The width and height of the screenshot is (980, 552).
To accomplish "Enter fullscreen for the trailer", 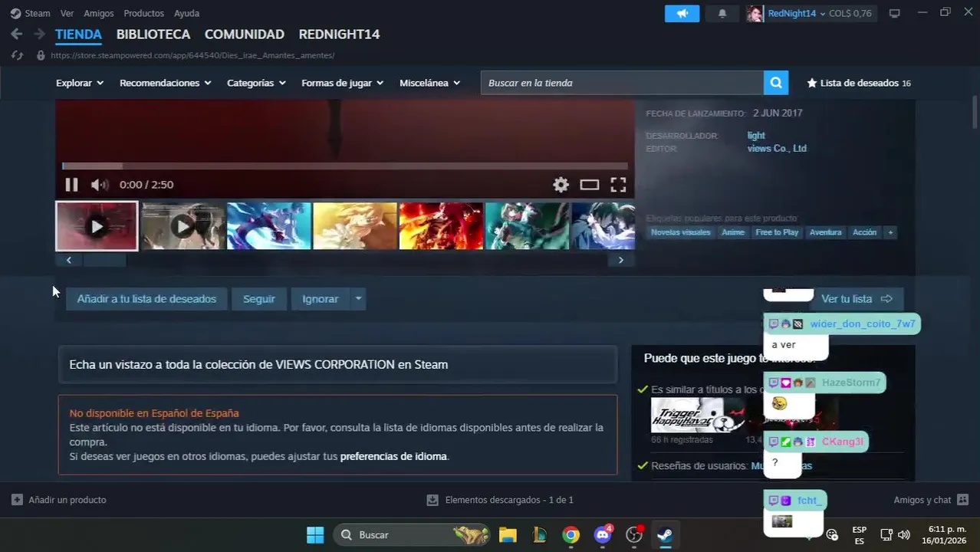I will tap(618, 185).
